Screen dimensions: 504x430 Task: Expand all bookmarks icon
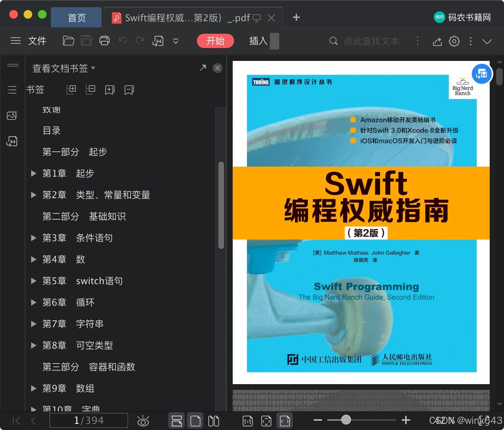pos(71,90)
